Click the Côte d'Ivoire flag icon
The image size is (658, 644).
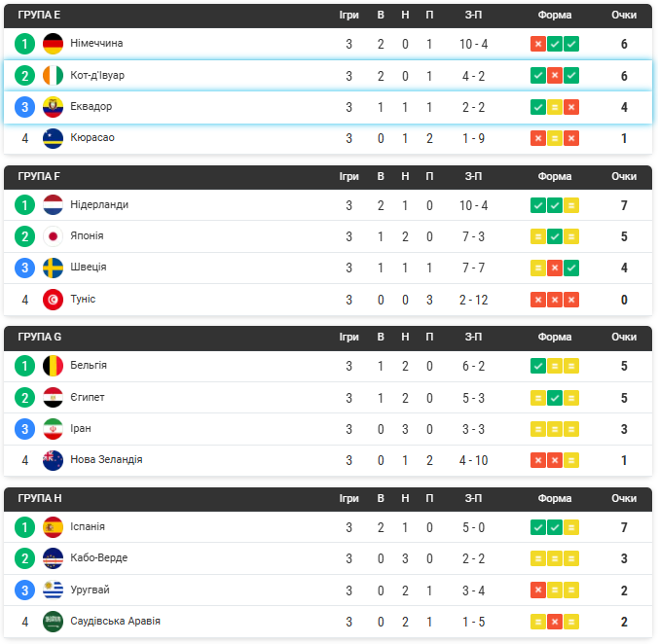tap(53, 76)
